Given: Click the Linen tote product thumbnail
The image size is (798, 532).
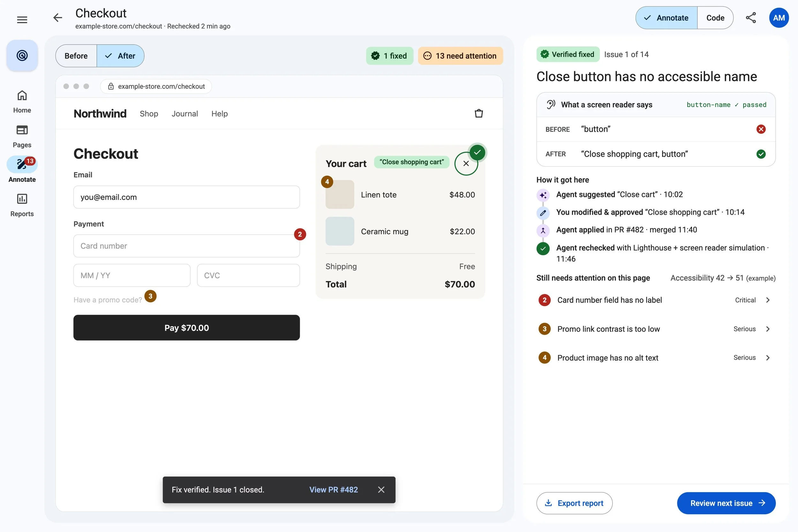Looking at the screenshot, I should click(340, 194).
